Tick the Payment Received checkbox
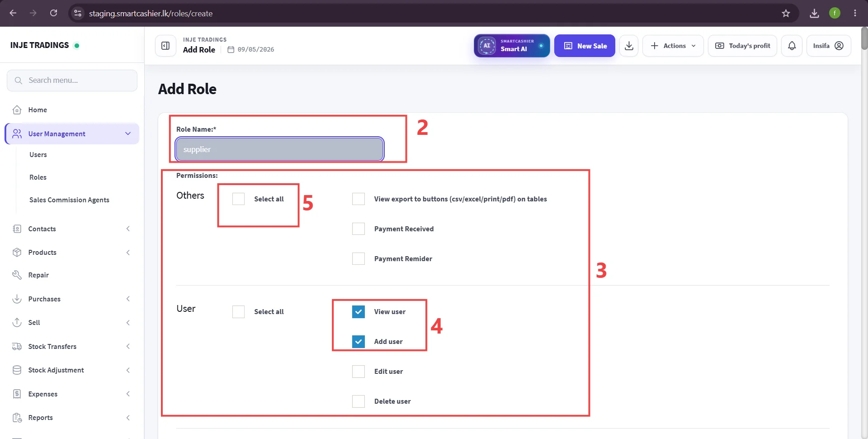Image resolution: width=868 pixels, height=439 pixels. pos(359,229)
